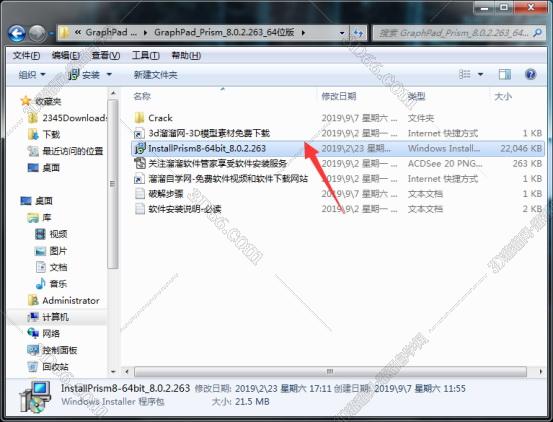Click the 下载 folder icon in sidebar

tap(33, 134)
